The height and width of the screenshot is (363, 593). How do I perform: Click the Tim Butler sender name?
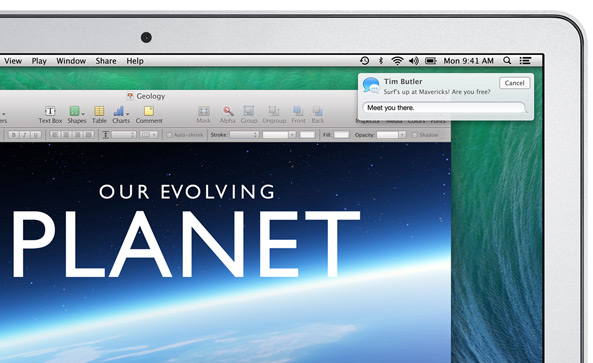click(403, 81)
